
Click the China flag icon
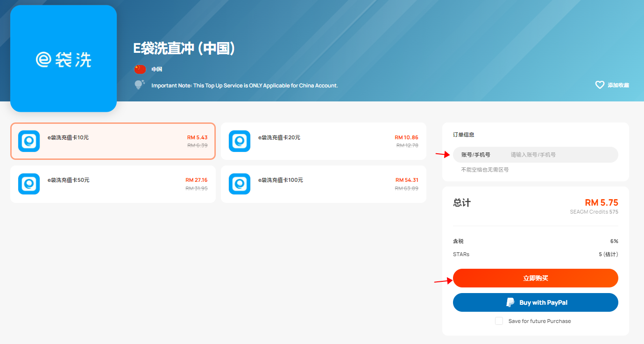[x=140, y=69]
